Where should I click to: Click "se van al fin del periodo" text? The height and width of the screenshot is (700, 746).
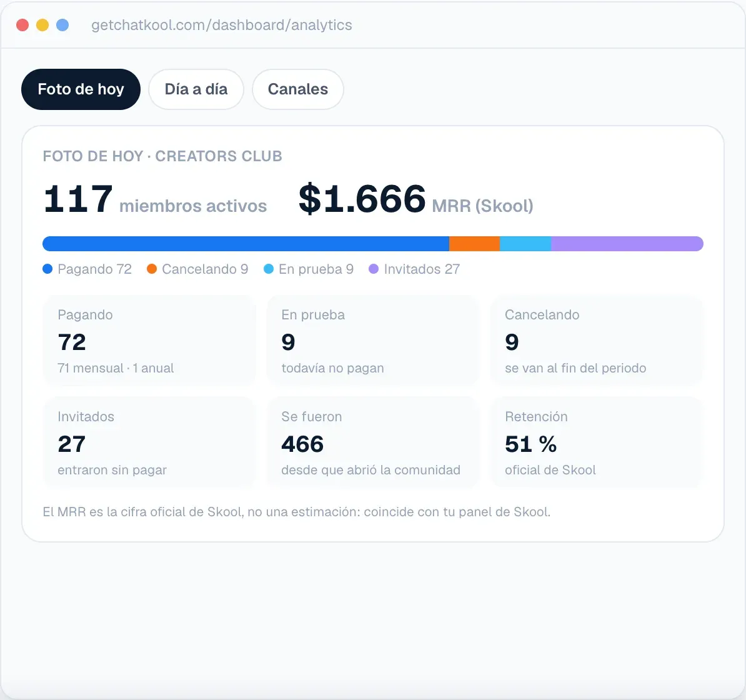[x=575, y=368]
